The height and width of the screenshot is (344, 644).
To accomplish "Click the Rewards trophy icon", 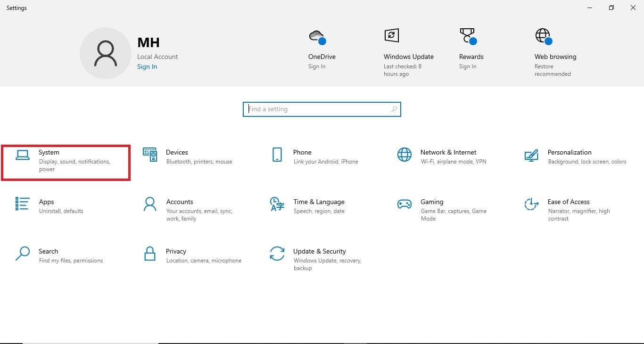I will point(467,36).
